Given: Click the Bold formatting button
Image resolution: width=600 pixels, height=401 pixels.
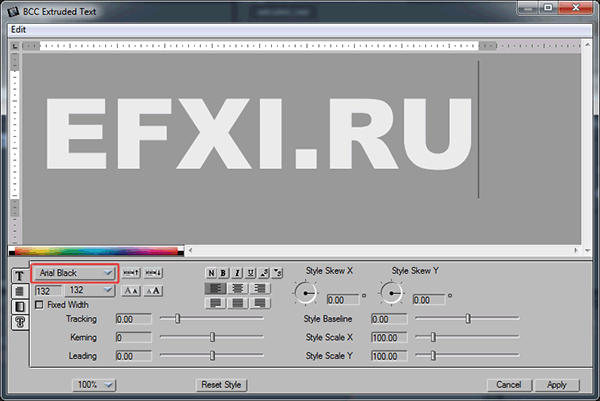Looking at the screenshot, I should click(x=224, y=272).
